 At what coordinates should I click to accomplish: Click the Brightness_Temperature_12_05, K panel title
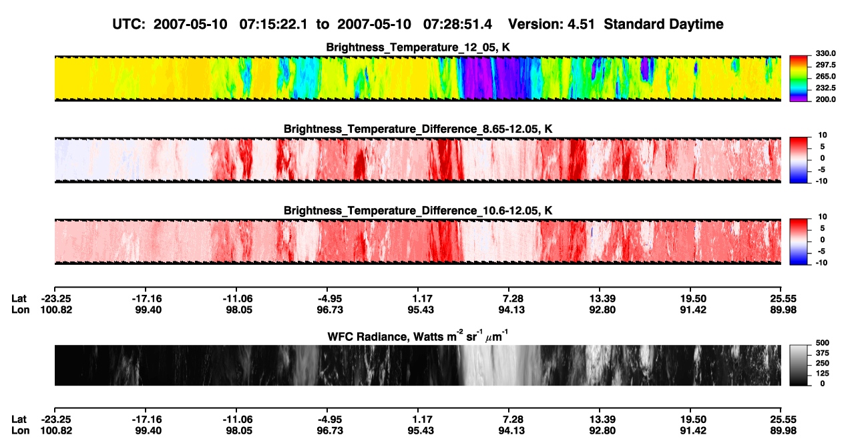coord(417,47)
